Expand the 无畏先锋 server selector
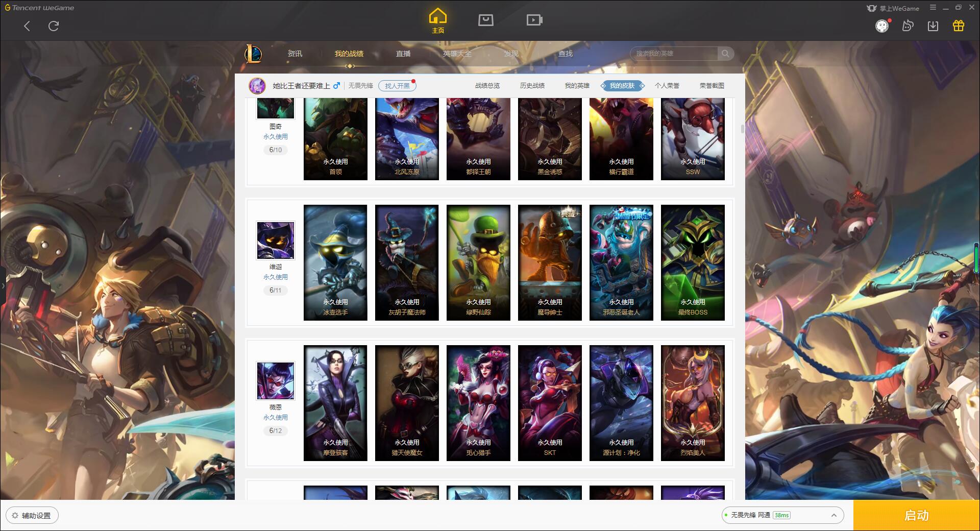Image resolution: width=980 pixels, height=531 pixels. [x=782, y=515]
